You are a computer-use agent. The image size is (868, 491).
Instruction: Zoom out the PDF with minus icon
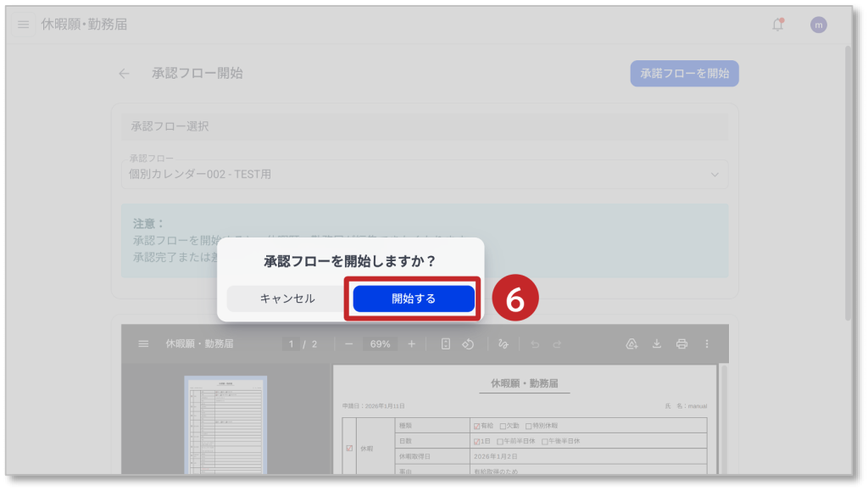click(x=349, y=344)
